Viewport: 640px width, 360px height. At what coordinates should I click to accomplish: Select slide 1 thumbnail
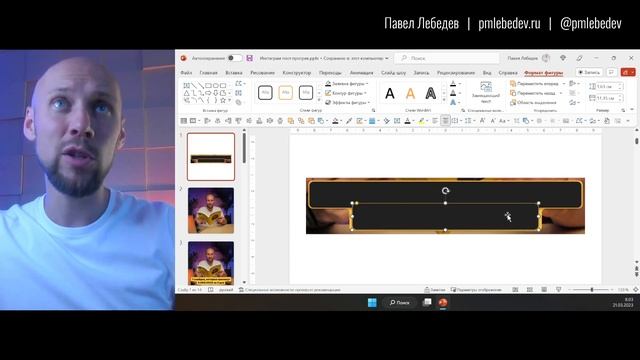[211, 157]
